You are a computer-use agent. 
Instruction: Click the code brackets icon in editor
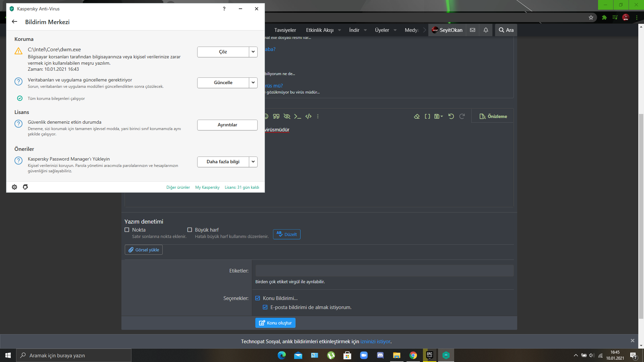[308, 116]
